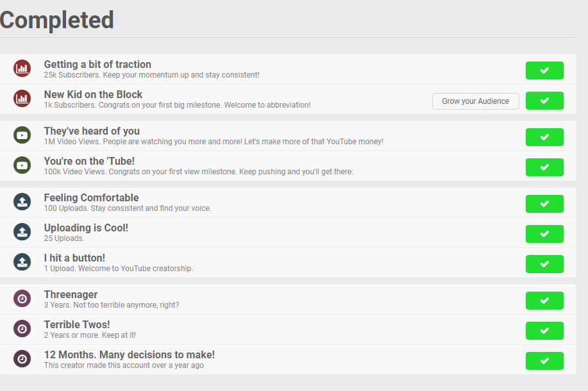Image resolution: width=588 pixels, height=391 pixels.
Task: Click the play icon beside You're on the 'Tube!
Action: pyautogui.click(x=22, y=165)
